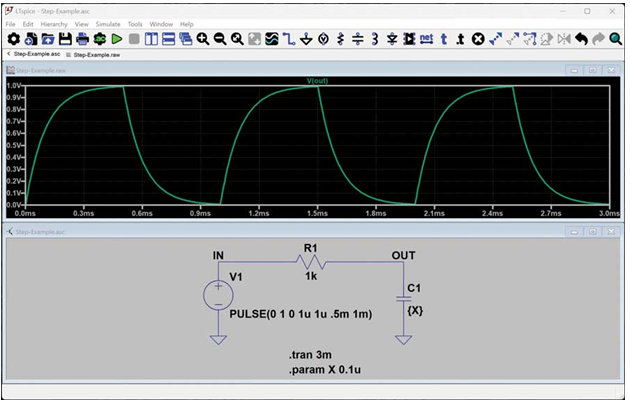Minimize the Step-Example.asc schematic pane

pyautogui.click(x=574, y=232)
